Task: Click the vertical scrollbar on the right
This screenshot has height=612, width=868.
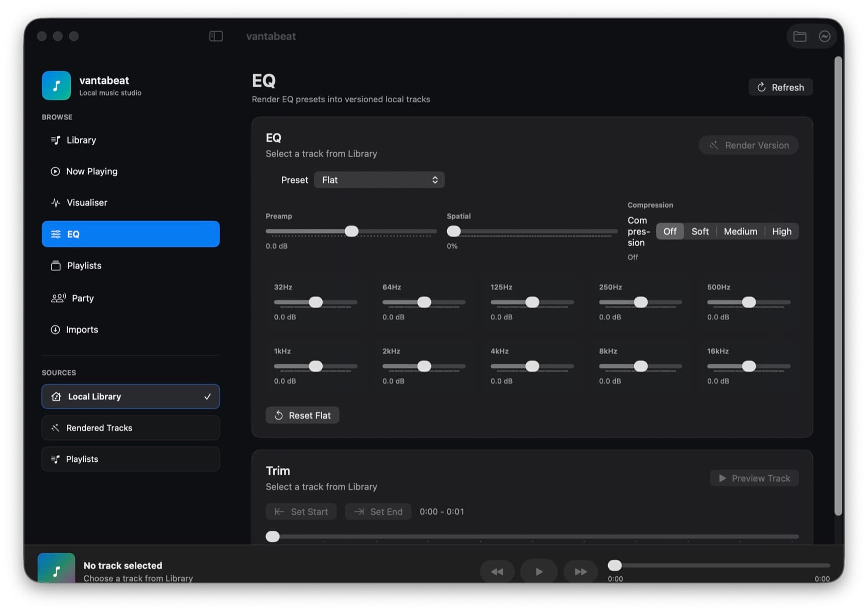Action: pyautogui.click(x=838, y=286)
